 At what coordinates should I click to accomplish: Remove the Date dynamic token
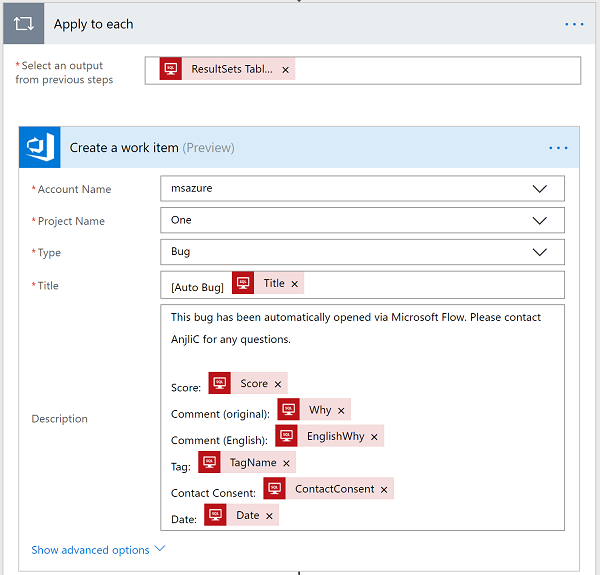tap(269, 516)
